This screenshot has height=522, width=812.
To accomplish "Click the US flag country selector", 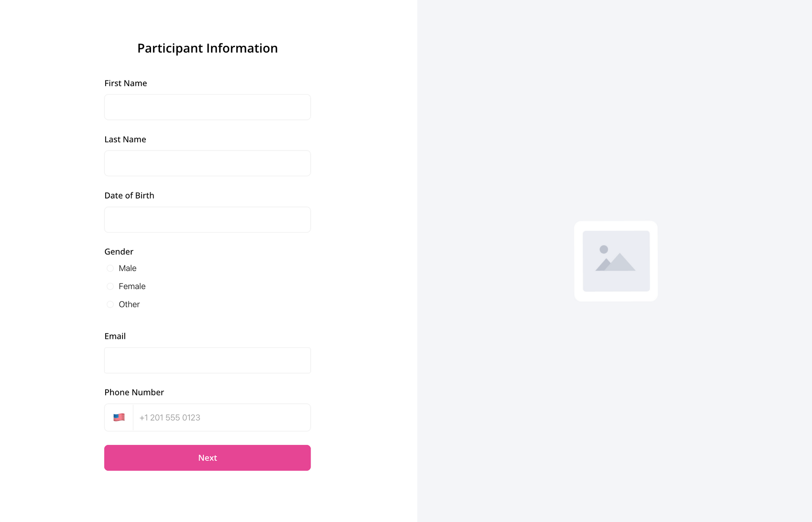I will 119,417.
